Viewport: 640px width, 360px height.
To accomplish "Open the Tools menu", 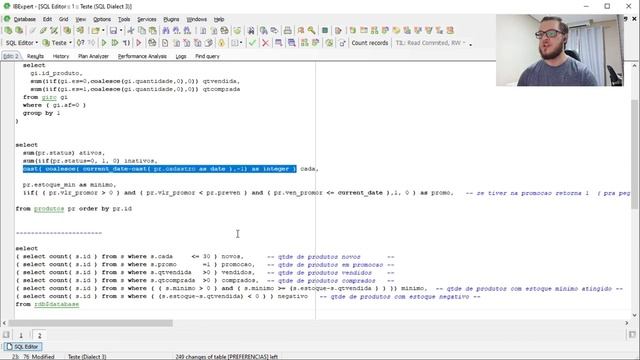I will [x=124, y=19].
